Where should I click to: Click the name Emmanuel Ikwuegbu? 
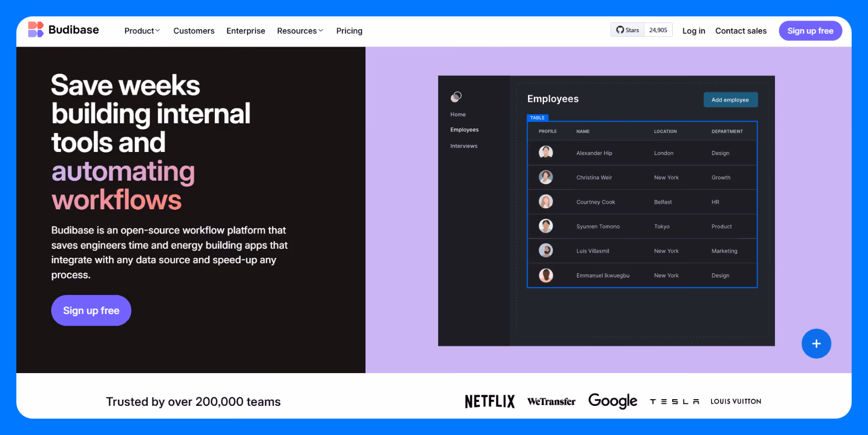click(603, 276)
